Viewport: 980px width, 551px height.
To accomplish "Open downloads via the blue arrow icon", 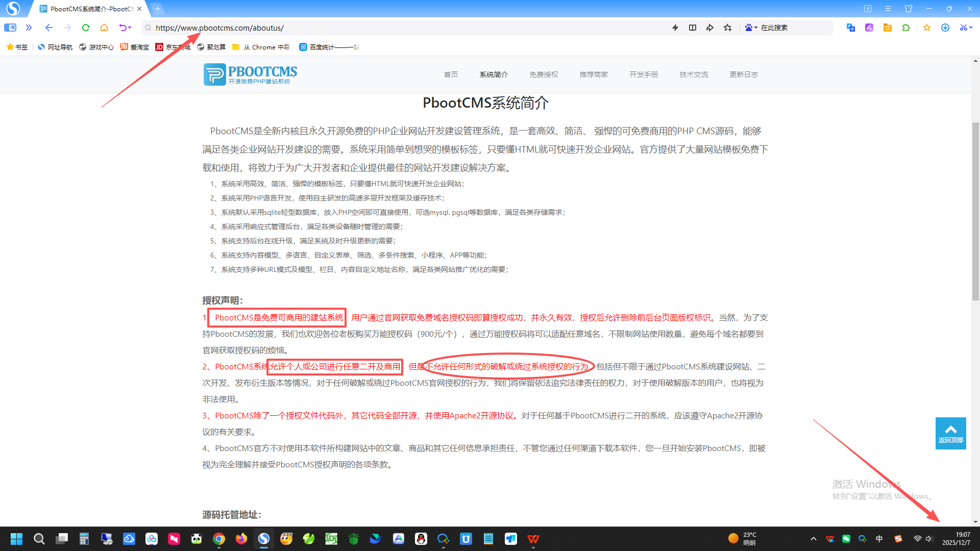I will [x=945, y=28].
